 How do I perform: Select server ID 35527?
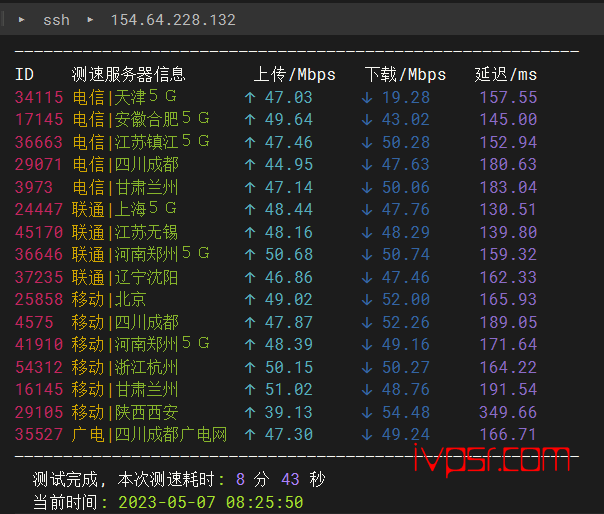[39, 435]
